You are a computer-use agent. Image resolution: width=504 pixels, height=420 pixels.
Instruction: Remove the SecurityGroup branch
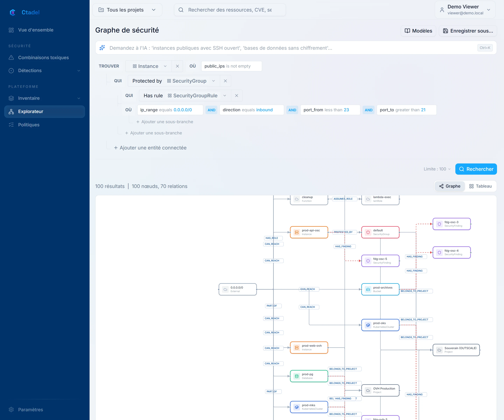225,81
